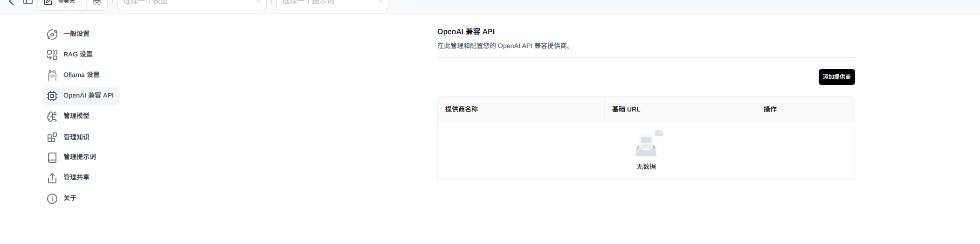Click the share icon for 管理共享
The image size is (980, 244).
point(52,178)
